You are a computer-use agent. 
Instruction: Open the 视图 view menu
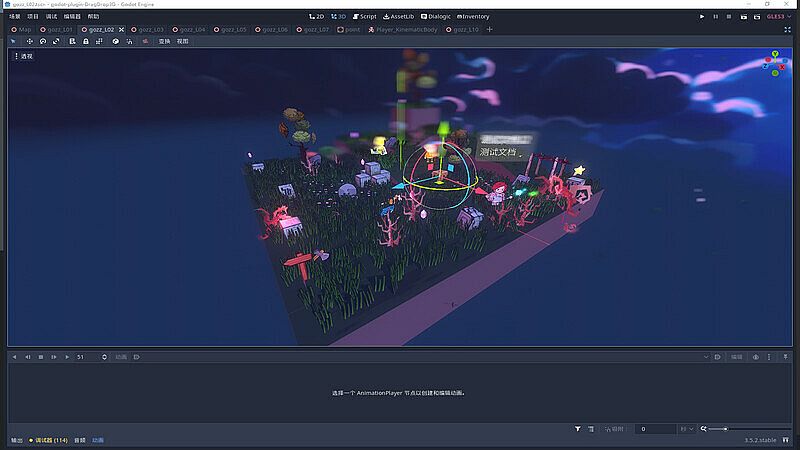point(182,41)
